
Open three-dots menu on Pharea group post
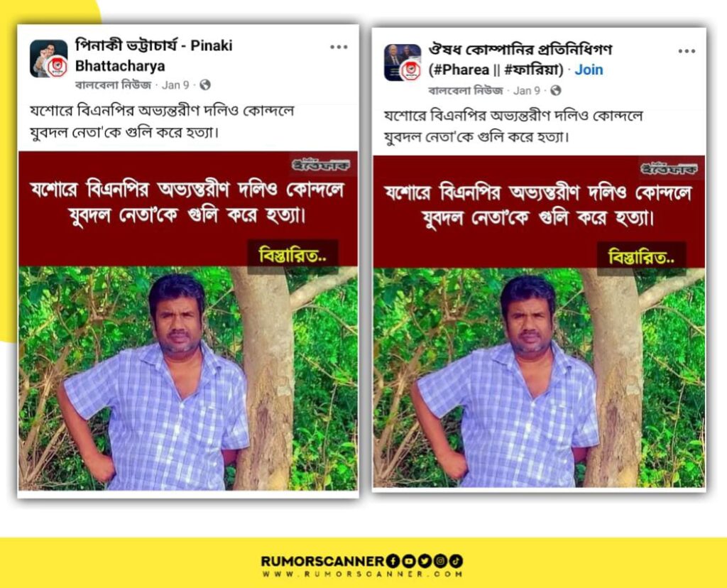point(687,51)
